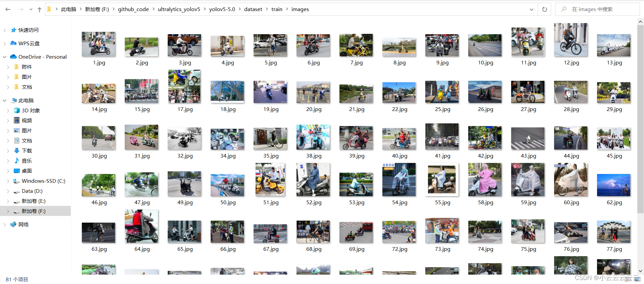Viewport: 644px width, 284px height.
Task: Click scrollbar up arrow in file pane
Action: point(640,22)
